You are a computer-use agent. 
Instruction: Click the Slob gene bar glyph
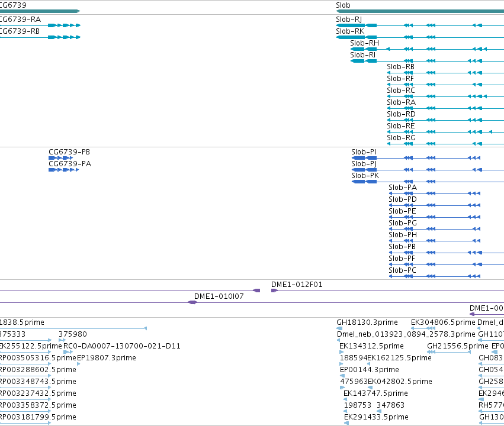420,11
